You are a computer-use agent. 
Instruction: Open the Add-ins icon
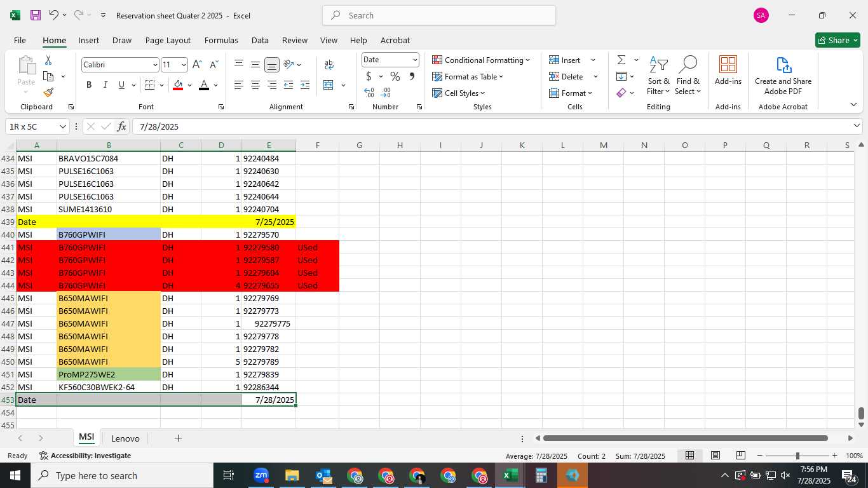(x=728, y=70)
